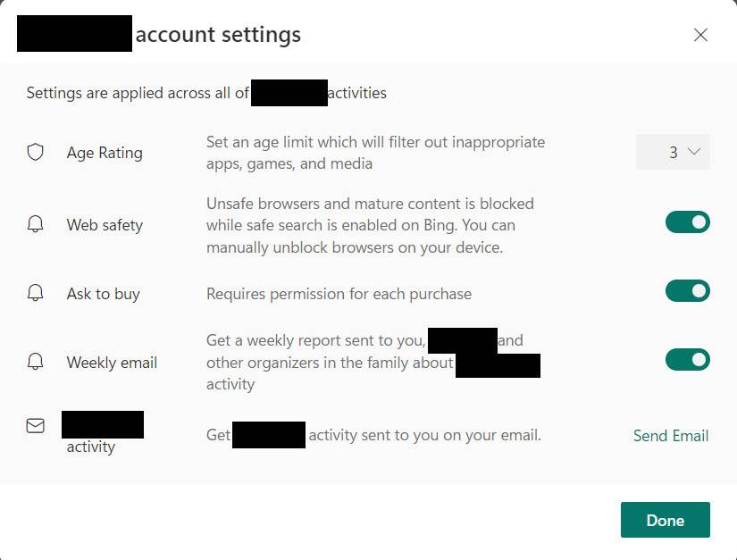737x560 pixels.
Task: Click the Send Email link
Action: tap(670, 436)
